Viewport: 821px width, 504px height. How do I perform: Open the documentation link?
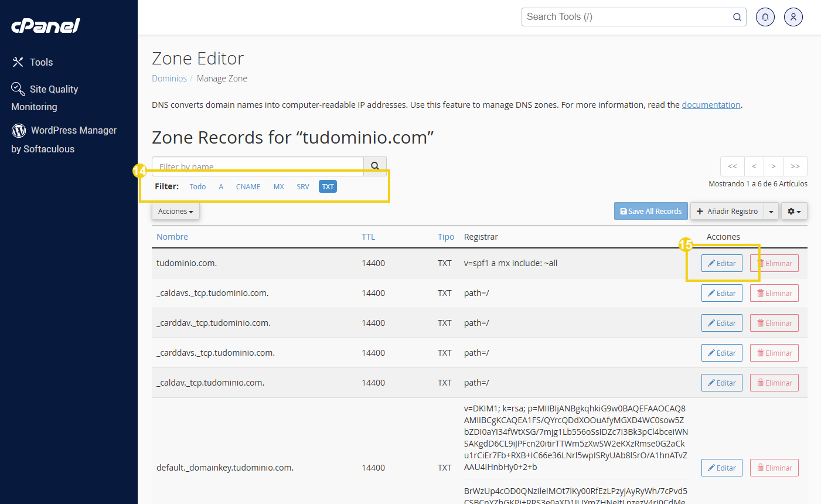click(711, 105)
